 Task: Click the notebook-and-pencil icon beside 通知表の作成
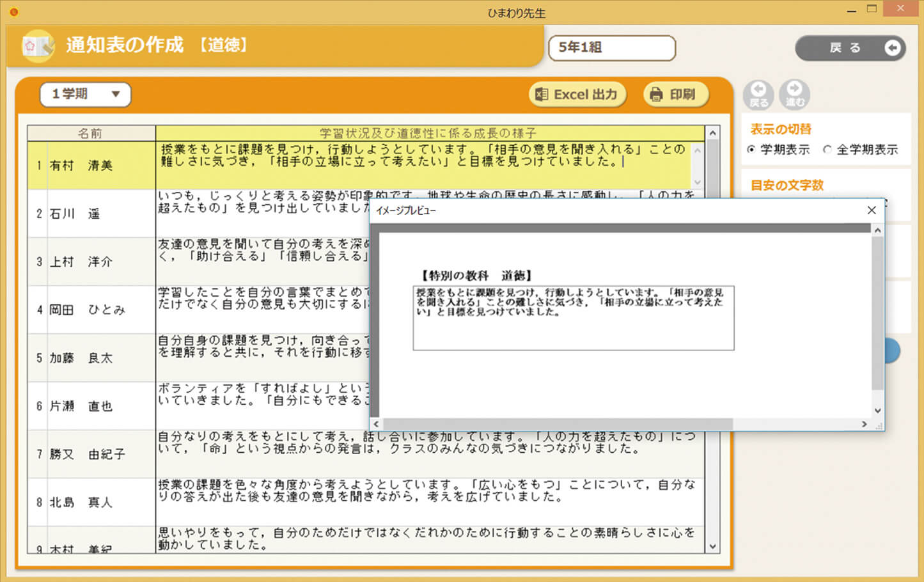click(x=37, y=45)
